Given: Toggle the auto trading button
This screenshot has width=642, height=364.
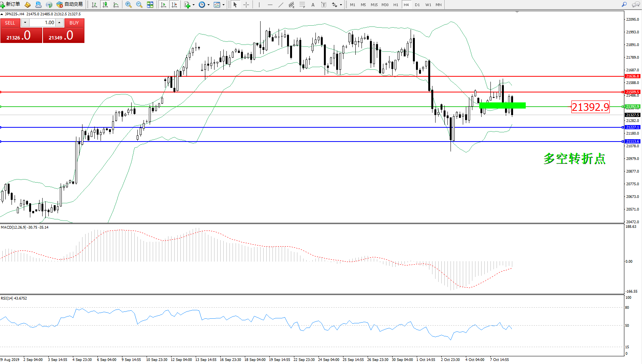Looking at the screenshot, I should 69,5.
